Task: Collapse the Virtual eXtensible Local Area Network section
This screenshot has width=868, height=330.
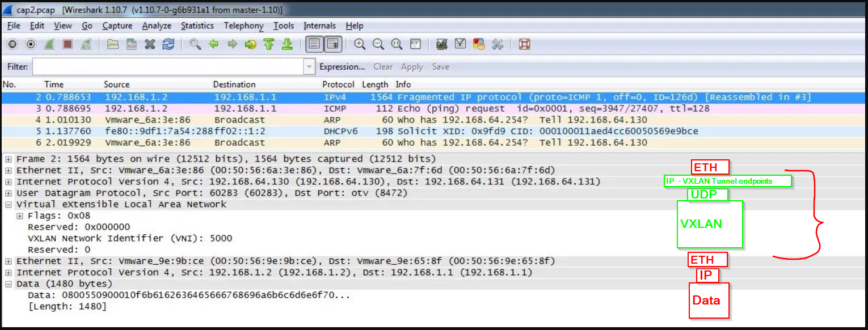Action: tap(9, 205)
